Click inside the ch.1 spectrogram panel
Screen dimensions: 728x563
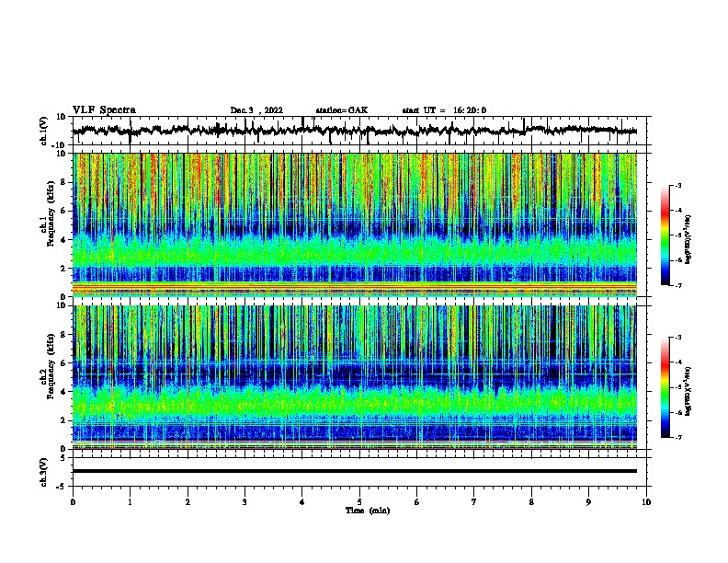[x=355, y=224]
